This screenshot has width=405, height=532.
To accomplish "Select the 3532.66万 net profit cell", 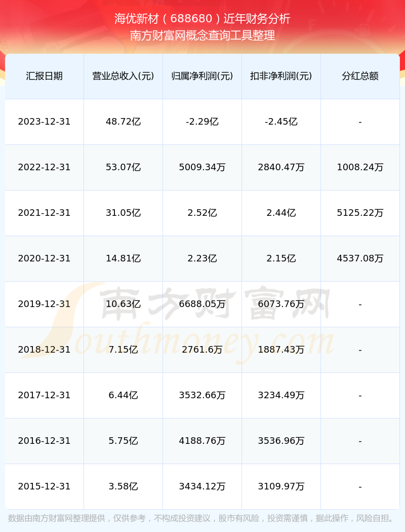I will 202,396.
